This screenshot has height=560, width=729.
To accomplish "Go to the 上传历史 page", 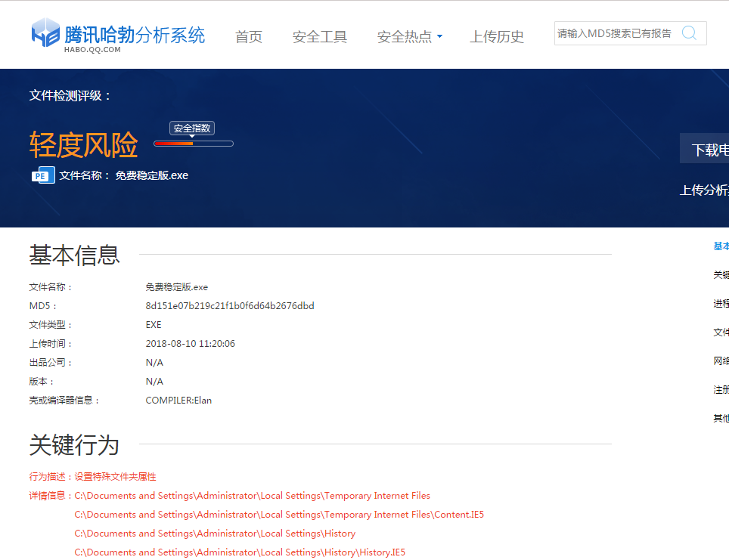I will click(497, 36).
